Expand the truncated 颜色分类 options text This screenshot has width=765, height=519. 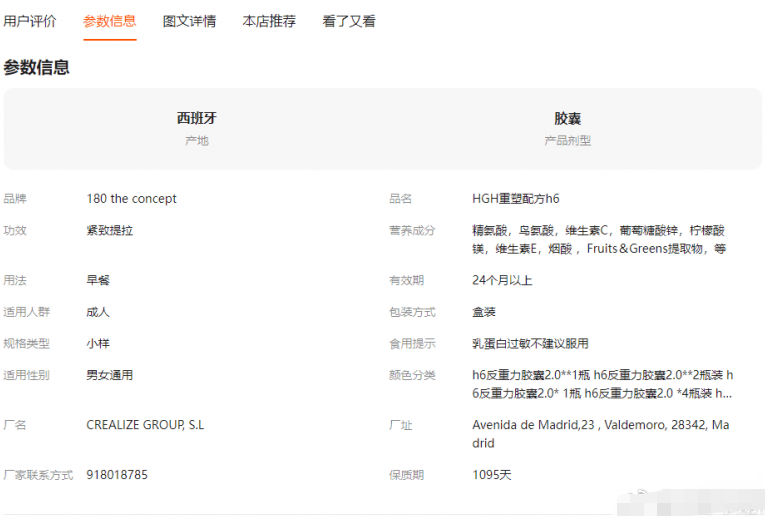pos(602,384)
